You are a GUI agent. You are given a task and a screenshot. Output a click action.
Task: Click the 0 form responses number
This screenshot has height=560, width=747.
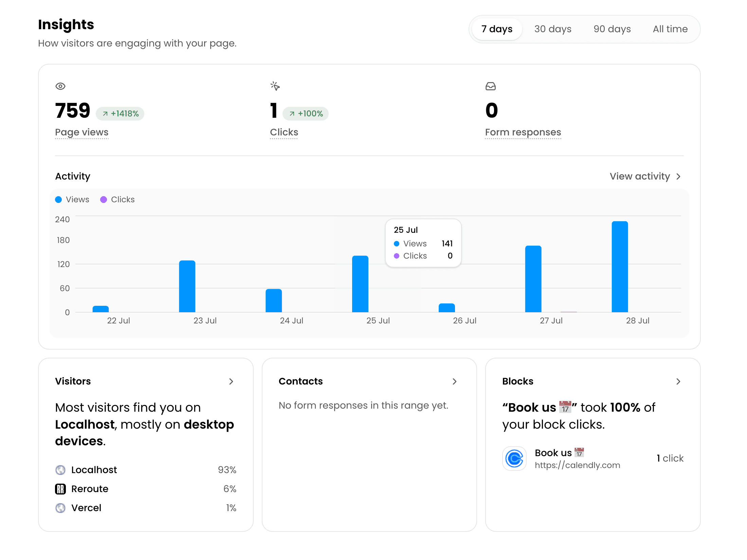click(492, 111)
